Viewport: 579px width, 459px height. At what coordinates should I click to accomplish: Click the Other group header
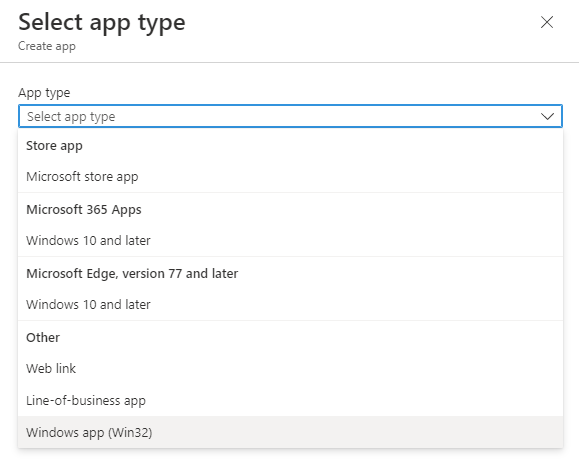point(43,338)
